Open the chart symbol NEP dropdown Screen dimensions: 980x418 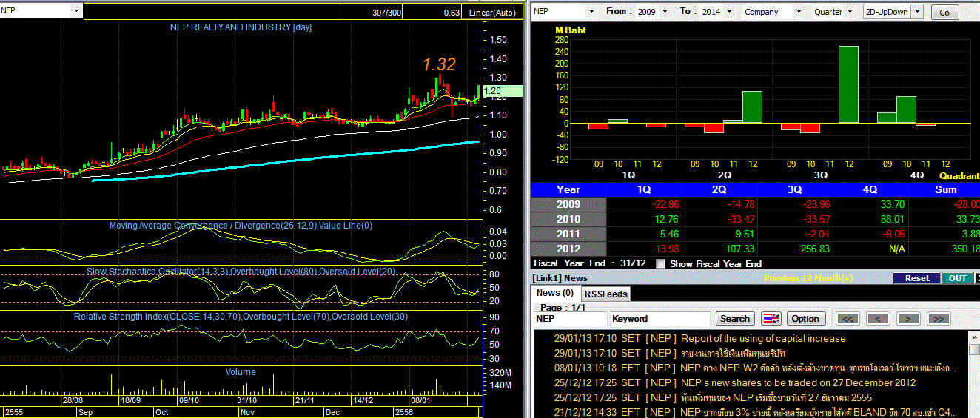click(76, 12)
